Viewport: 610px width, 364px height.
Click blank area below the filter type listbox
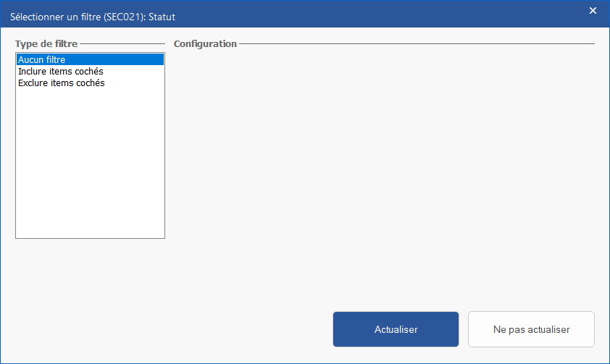[x=90, y=275]
